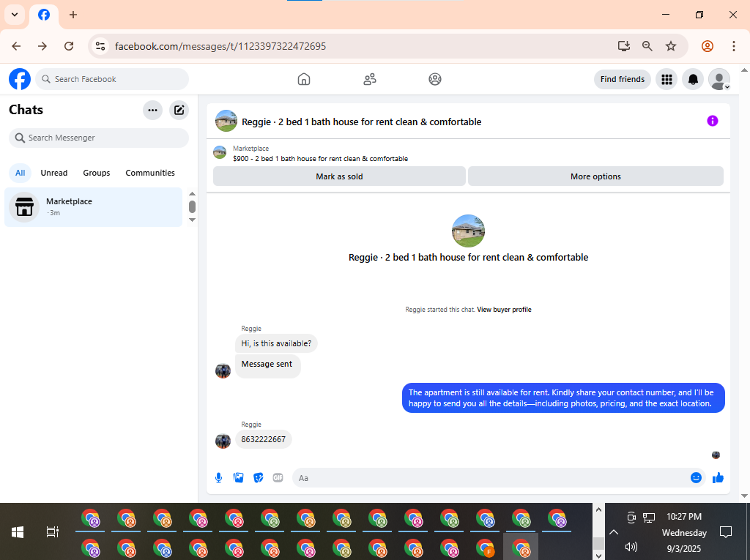
Task: Click the large house listing photo
Action: 468,231
